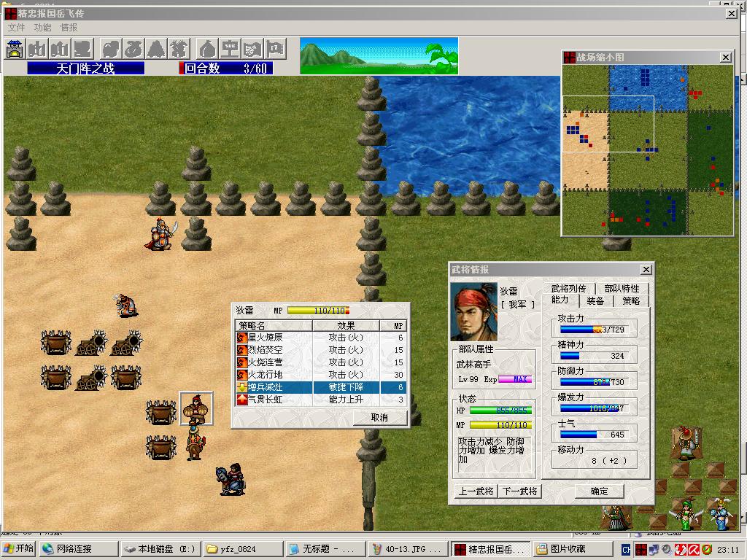Image resolution: width=747 pixels, height=560 pixels.
Task: Click the greyed mountain toolbar icon
Action: pyautogui.click(x=156, y=49)
